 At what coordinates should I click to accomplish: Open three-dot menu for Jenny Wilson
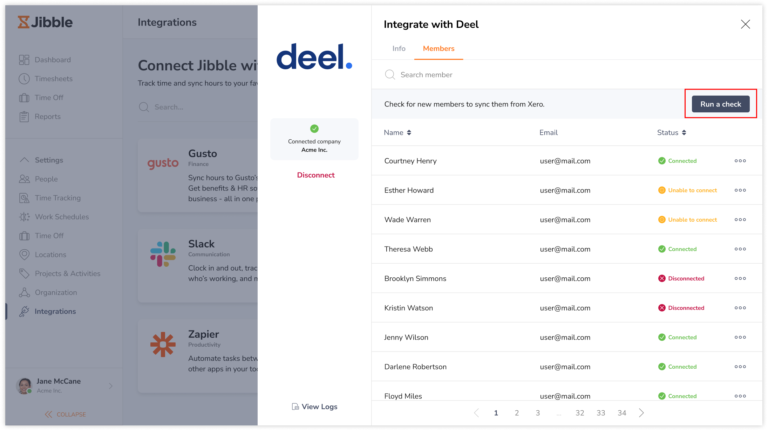tap(740, 337)
